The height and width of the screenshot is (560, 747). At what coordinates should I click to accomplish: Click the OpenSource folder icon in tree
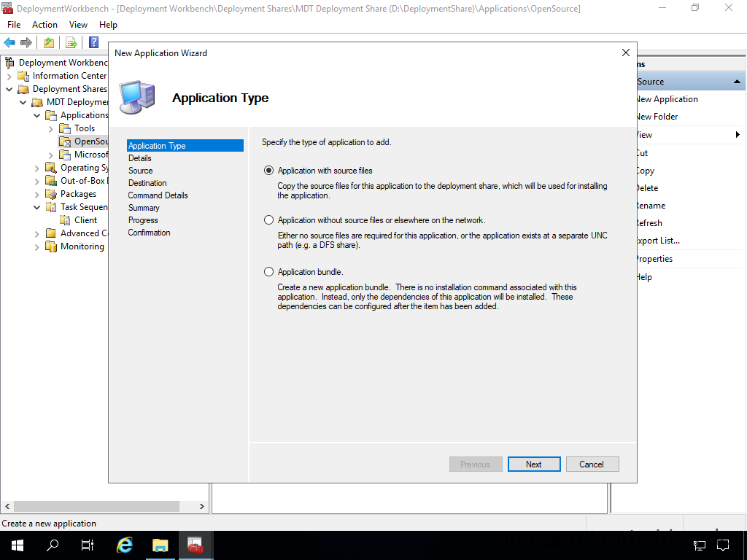point(65,141)
